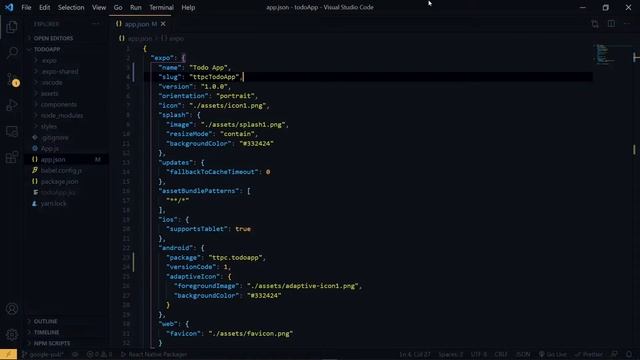The width and height of the screenshot is (640, 360).
Task: Click the feedback icon in status bar
Action: [614, 354]
